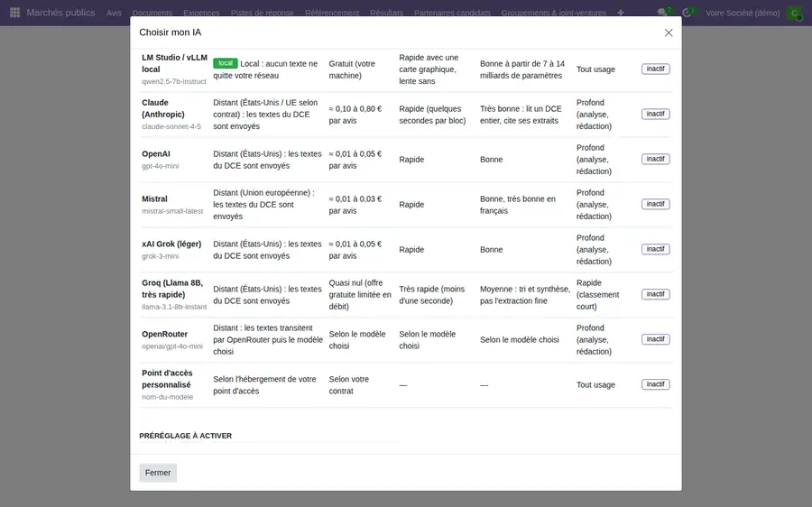Screen dimensions: 812x507
Task: Open the activities clock icon
Action: 687,13
